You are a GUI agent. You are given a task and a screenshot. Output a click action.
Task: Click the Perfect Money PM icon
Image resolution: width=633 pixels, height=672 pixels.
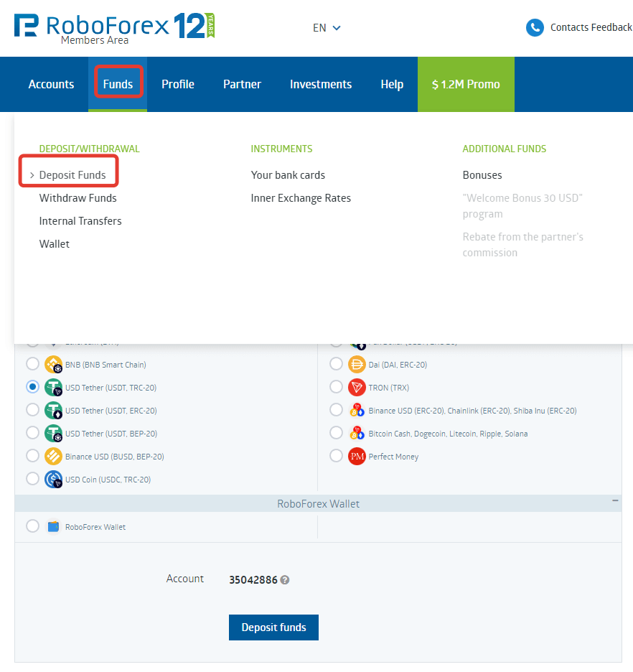357,457
